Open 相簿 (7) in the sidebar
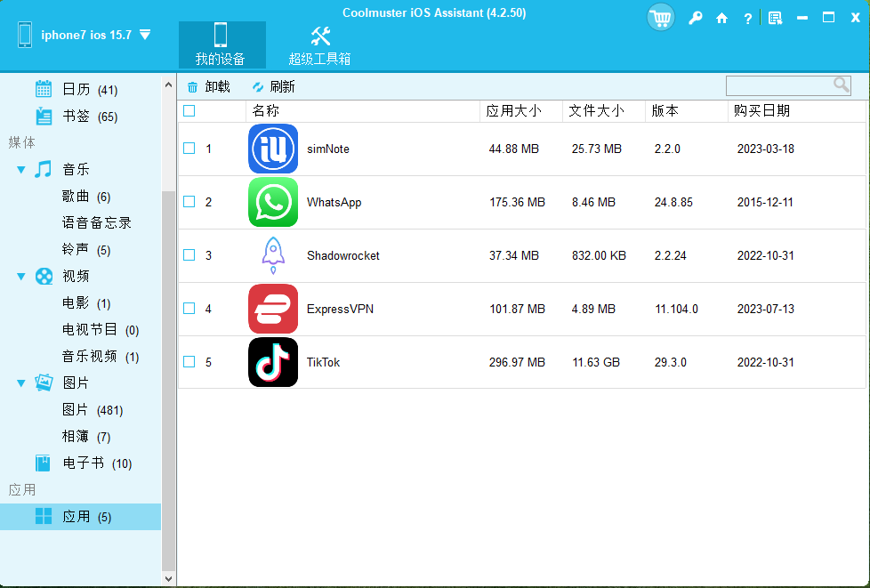The height and width of the screenshot is (588, 870). coord(86,437)
